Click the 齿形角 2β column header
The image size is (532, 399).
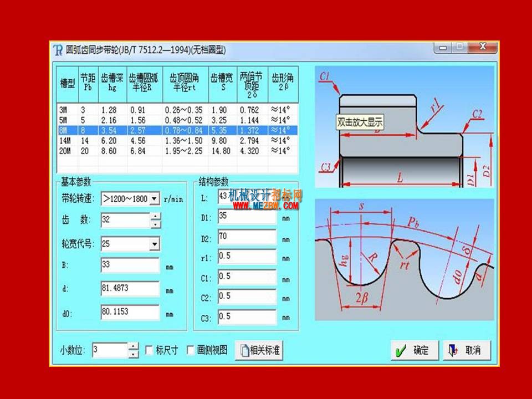(283, 84)
